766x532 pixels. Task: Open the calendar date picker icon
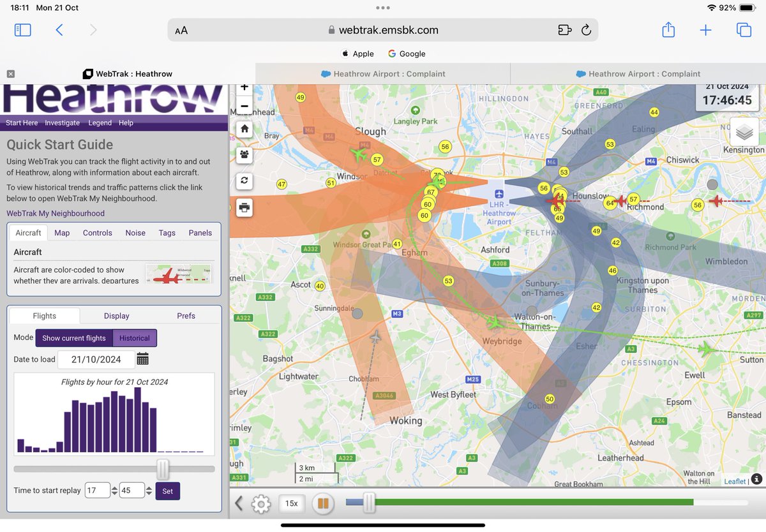[142, 359]
